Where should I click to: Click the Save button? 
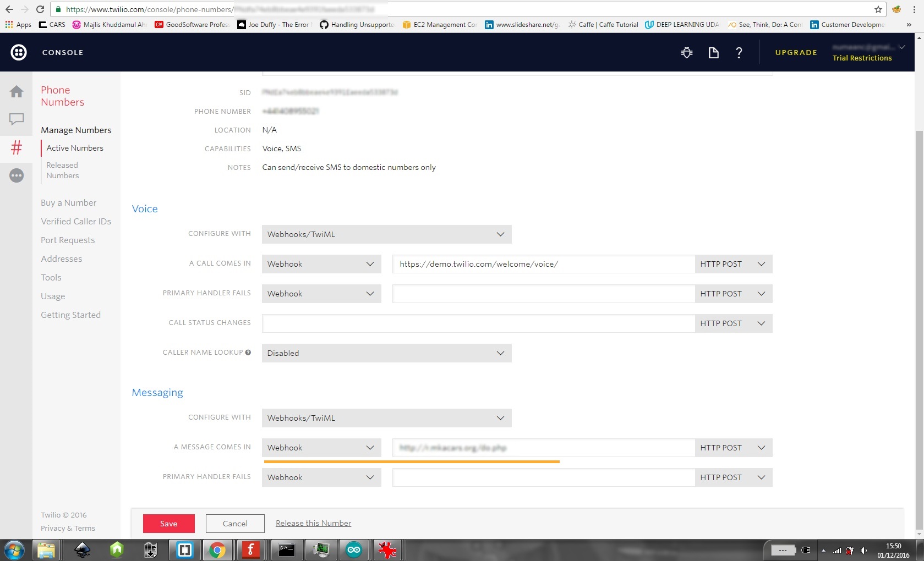pos(169,524)
